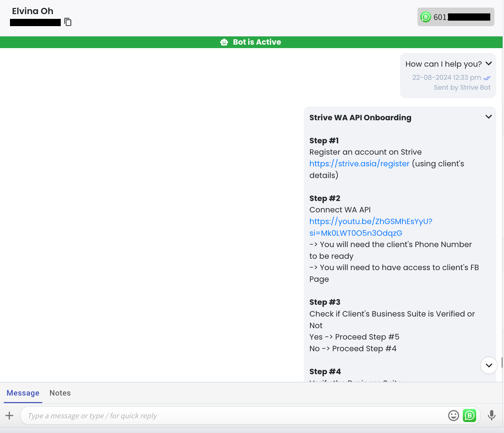Jump to latest message with round down-arrow button
The width and height of the screenshot is (504, 433).
489,365
